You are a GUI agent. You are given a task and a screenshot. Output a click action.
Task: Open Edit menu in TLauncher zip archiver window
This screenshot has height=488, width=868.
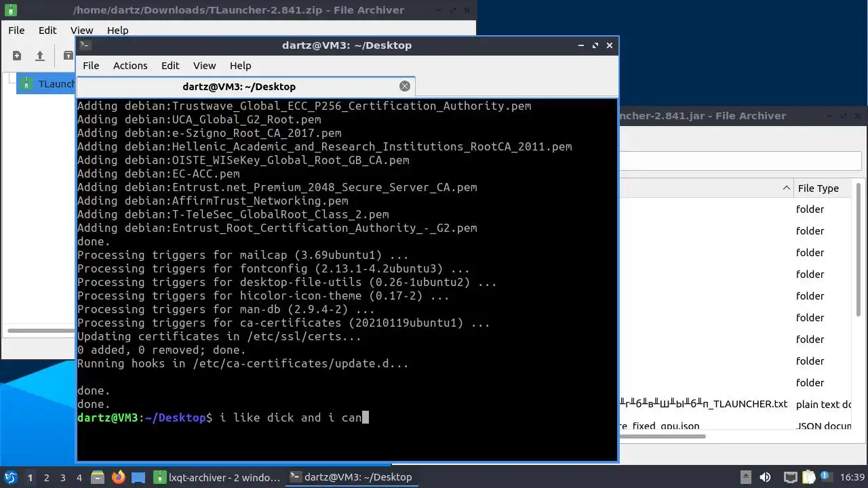pyautogui.click(x=47, y=30)
